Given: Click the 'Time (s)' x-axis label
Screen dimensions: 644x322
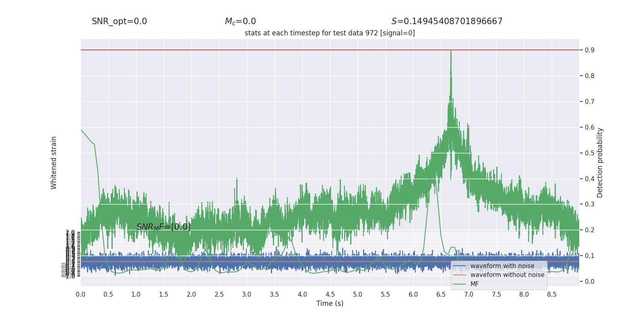Looking at the screenshot, I should click(330, 303).
